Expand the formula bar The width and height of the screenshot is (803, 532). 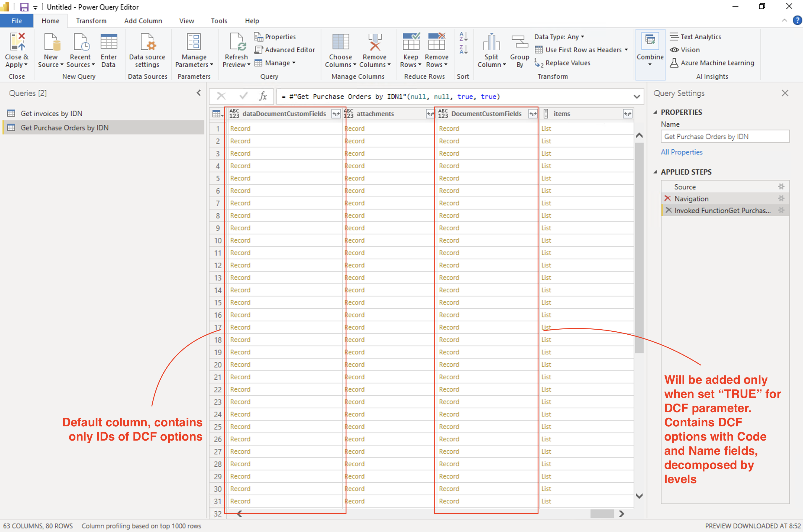(637, 97)
